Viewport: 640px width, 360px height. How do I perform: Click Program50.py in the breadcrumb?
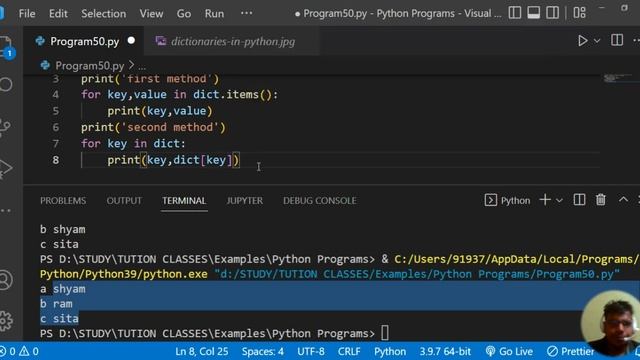89,65
